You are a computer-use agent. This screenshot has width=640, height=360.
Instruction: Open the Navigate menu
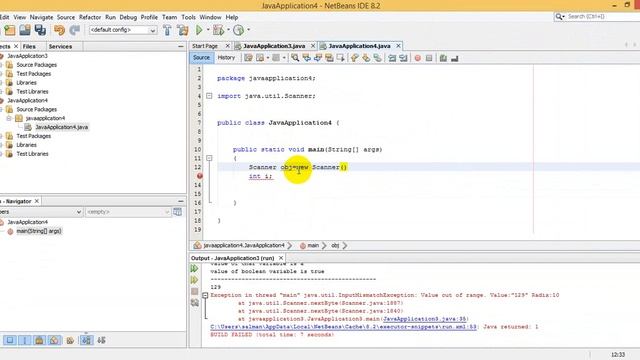[x=41, y=17]
